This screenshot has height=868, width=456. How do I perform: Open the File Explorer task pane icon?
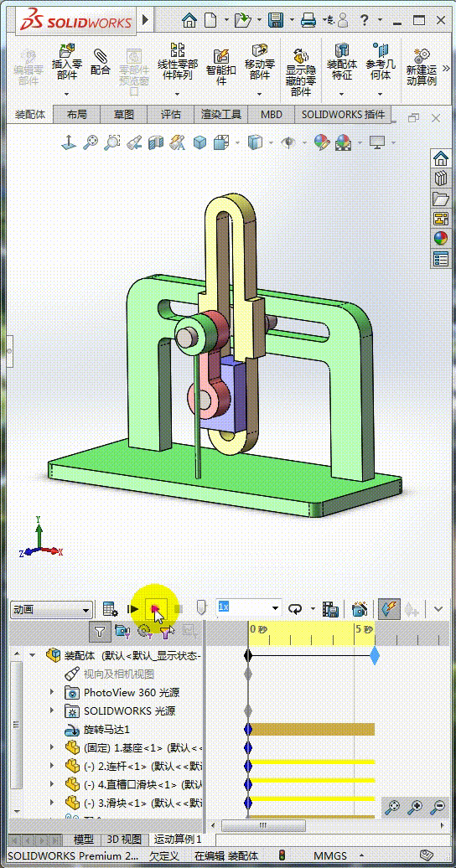click(x=440, y=199)
